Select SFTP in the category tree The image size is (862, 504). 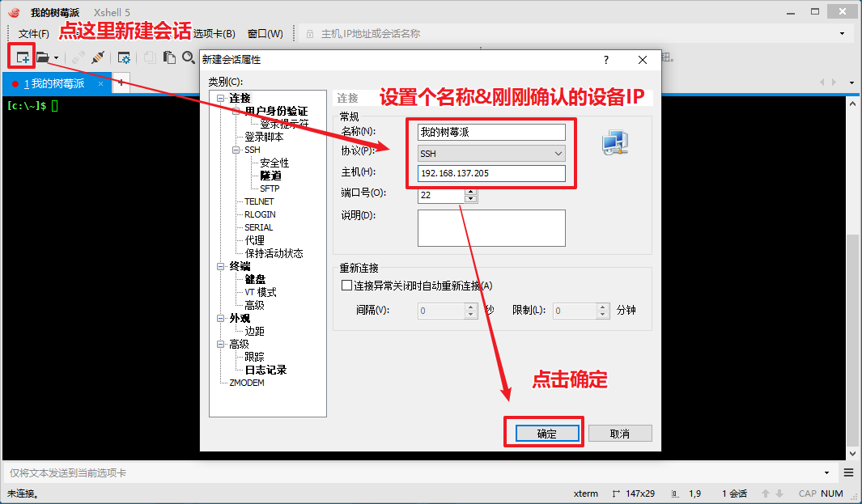[270, 188]
